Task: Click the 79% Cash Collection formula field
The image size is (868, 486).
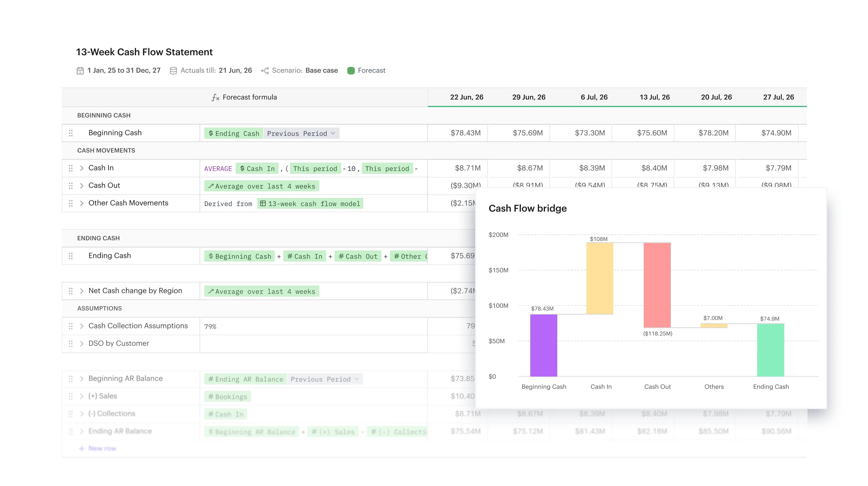Action: point(313,326)
